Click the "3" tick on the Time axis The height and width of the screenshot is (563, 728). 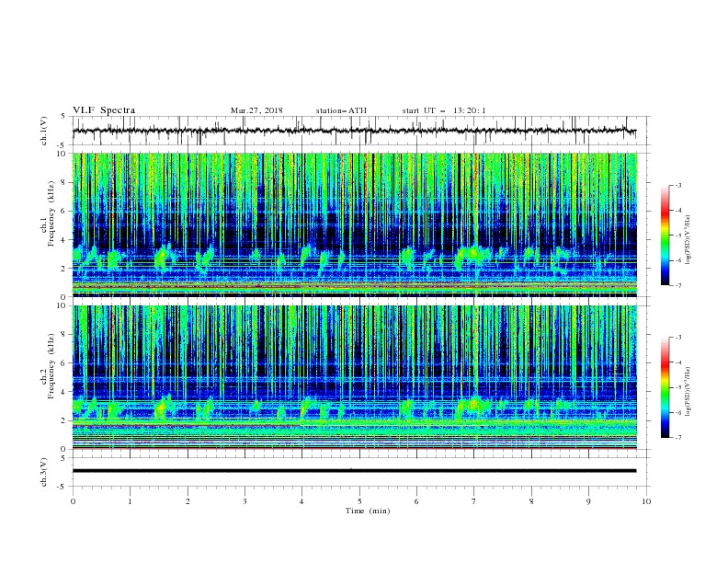245,501
